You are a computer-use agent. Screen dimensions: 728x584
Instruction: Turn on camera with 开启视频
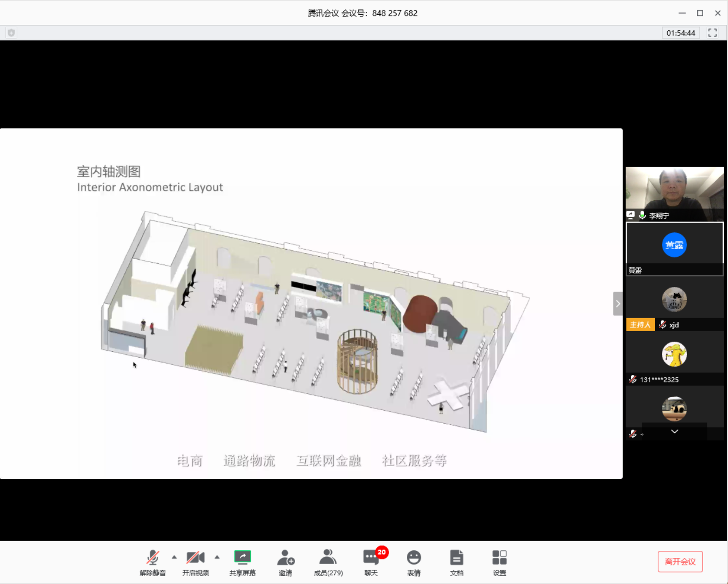[x=195, y=562]
